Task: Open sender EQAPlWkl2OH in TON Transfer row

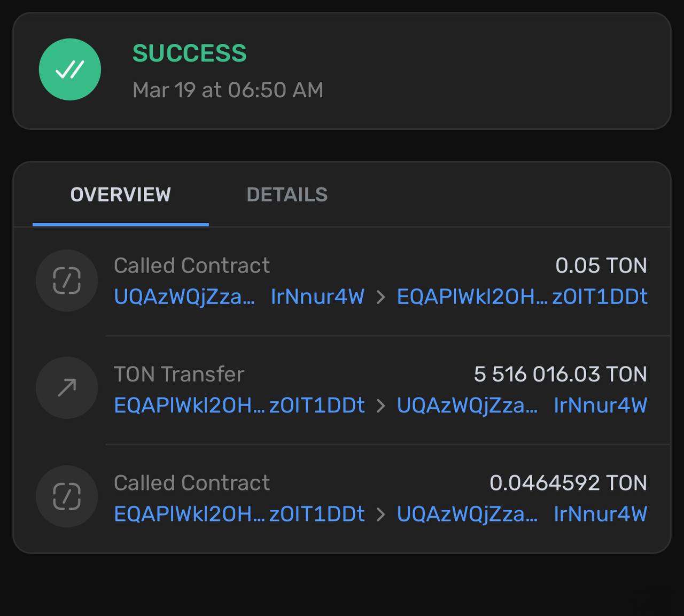Action: click(239, 406)
